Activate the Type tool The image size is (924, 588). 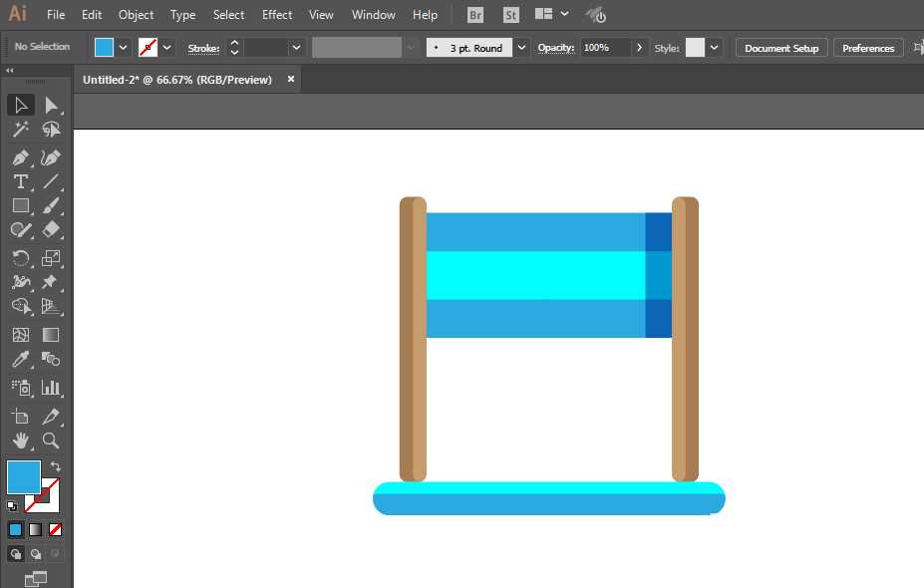20,181
